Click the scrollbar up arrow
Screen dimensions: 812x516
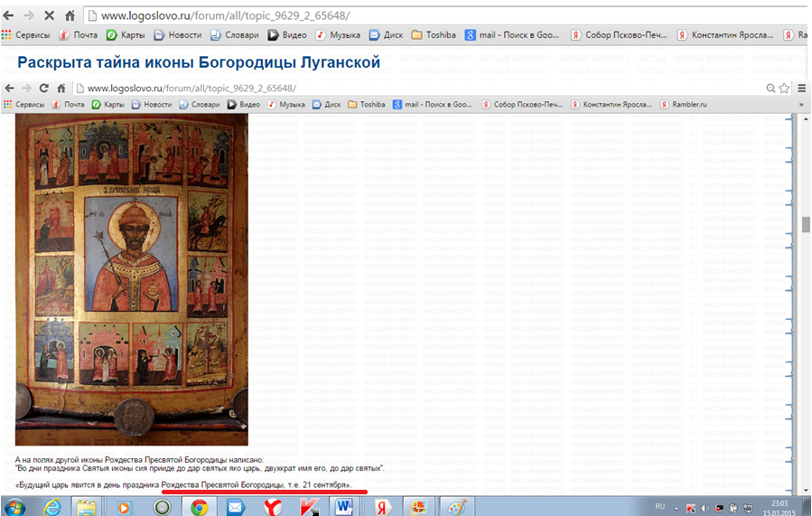tap(806, 119)
